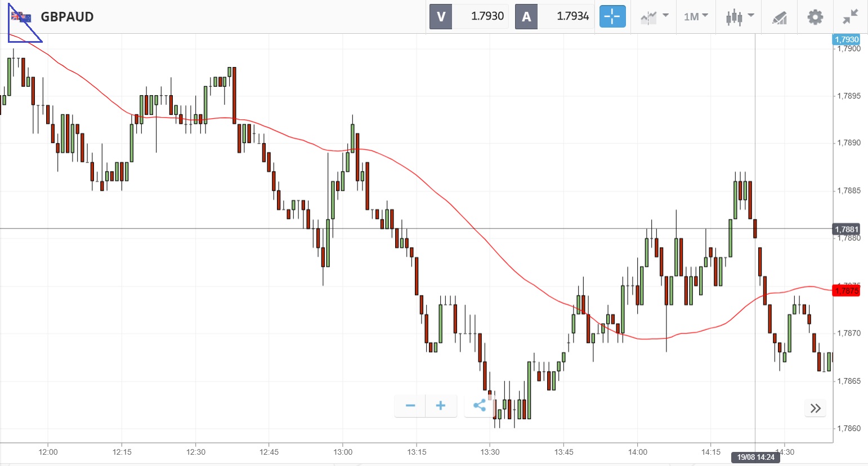Screen dimensions: 868x466
Task: Jump to latest candles with double-arrow
Action: coord(815,408)
